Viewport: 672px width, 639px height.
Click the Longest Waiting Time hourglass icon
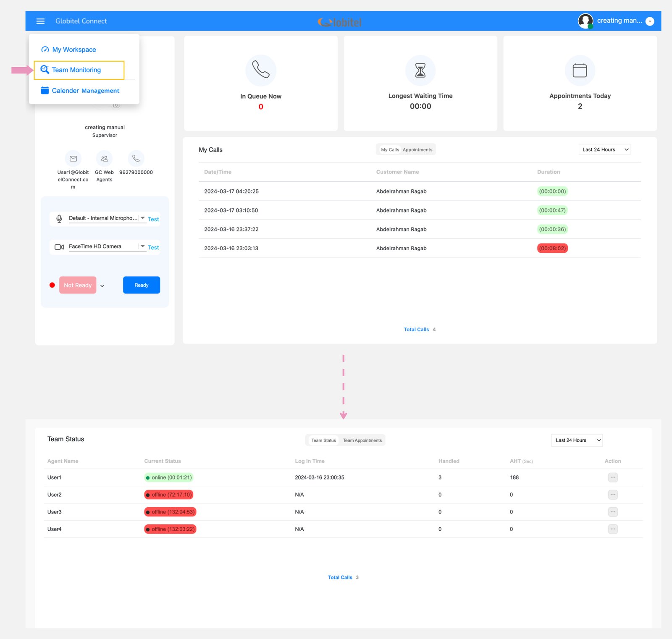tap(420, 70)
